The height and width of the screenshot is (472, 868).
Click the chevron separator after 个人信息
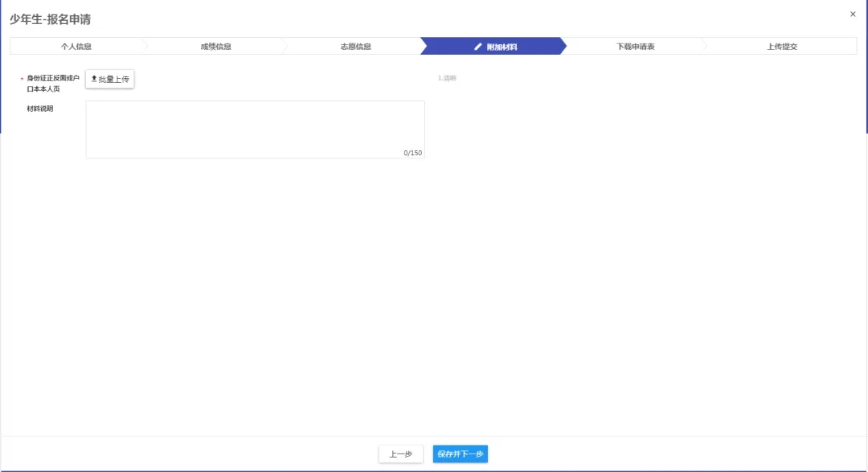pyautogui.click(x=145, y=47)
